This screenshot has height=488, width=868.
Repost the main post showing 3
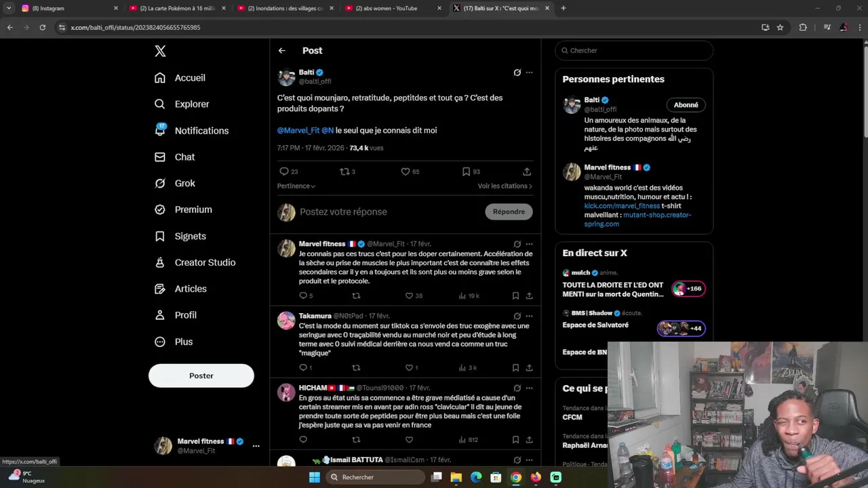point(347,171)
